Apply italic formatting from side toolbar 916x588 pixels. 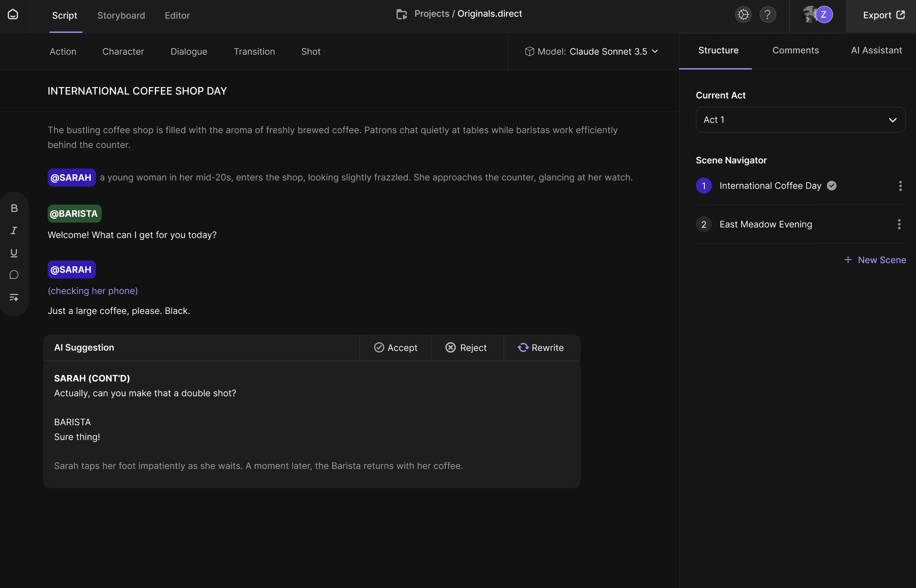pyautogui.click(x=14, y=231)
